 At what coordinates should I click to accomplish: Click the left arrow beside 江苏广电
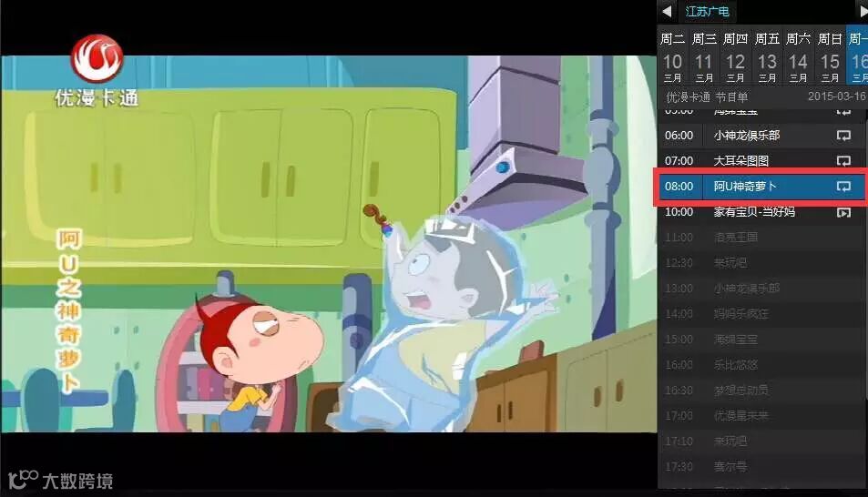667,11
